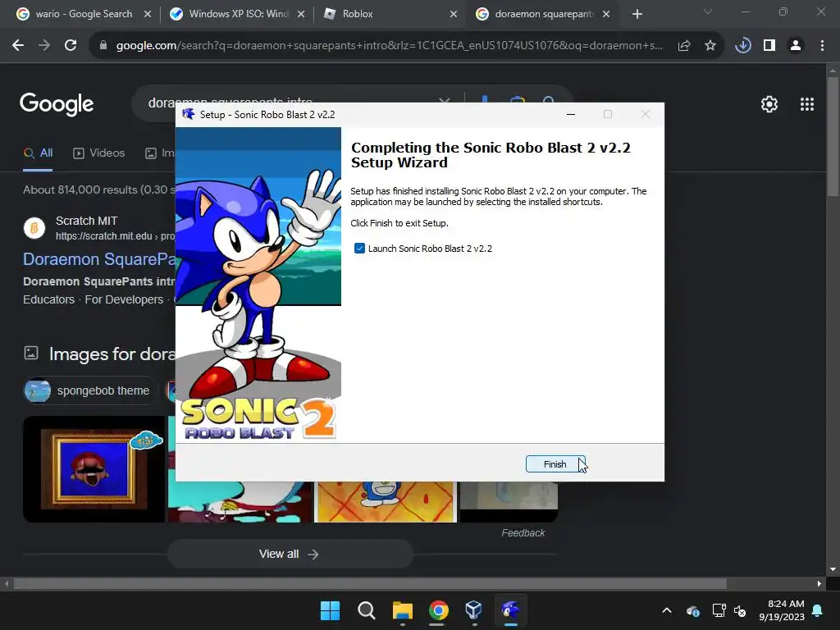This screenshot has width=840, height=630.
Task: Open a new Chrome tab
Action: pos(637,14)
